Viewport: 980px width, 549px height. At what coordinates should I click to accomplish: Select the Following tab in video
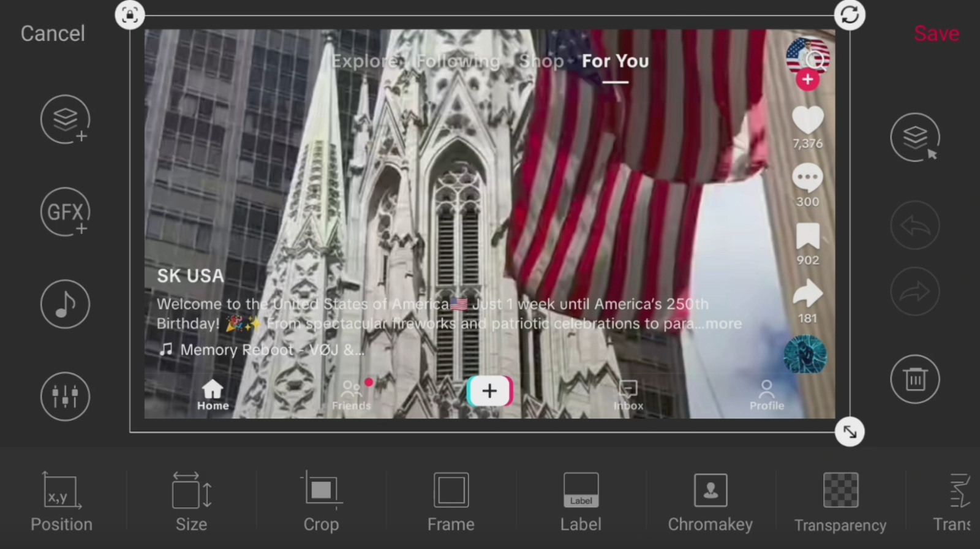pos(458,61)
